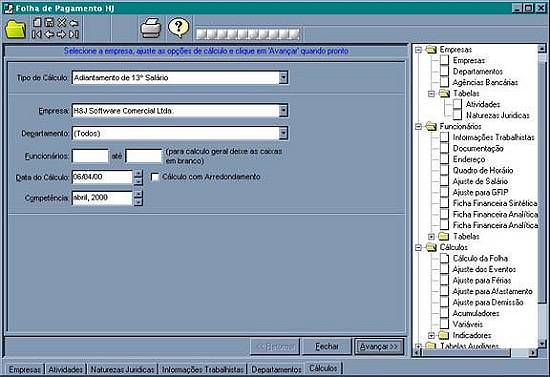Click the Data do Cálculo date field
The height and width of the screenshot is (377, 550).
(102, 177)
